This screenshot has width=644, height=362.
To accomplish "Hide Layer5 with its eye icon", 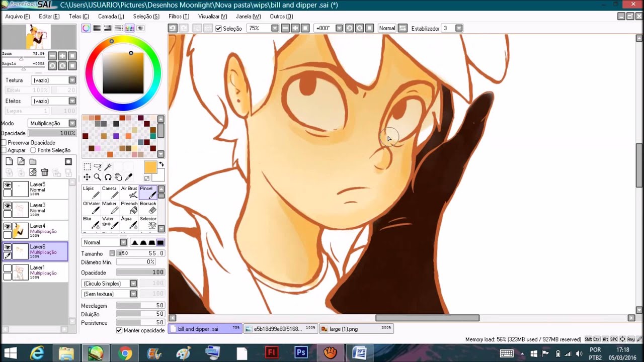I will [x=8, y=186].
